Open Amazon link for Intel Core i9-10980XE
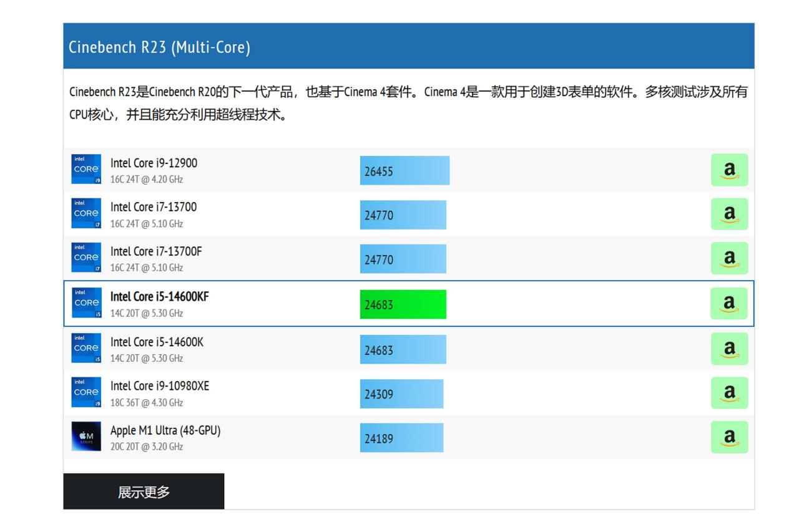 729,393
